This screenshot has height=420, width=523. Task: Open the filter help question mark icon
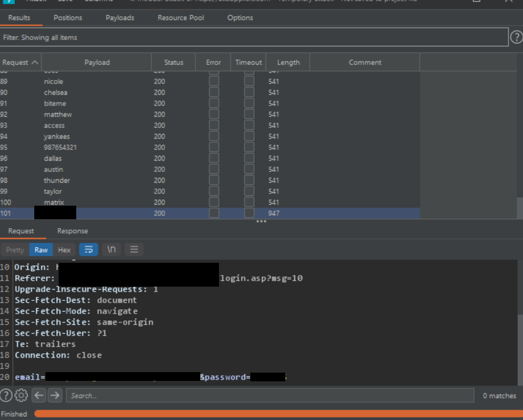point(517,37)
